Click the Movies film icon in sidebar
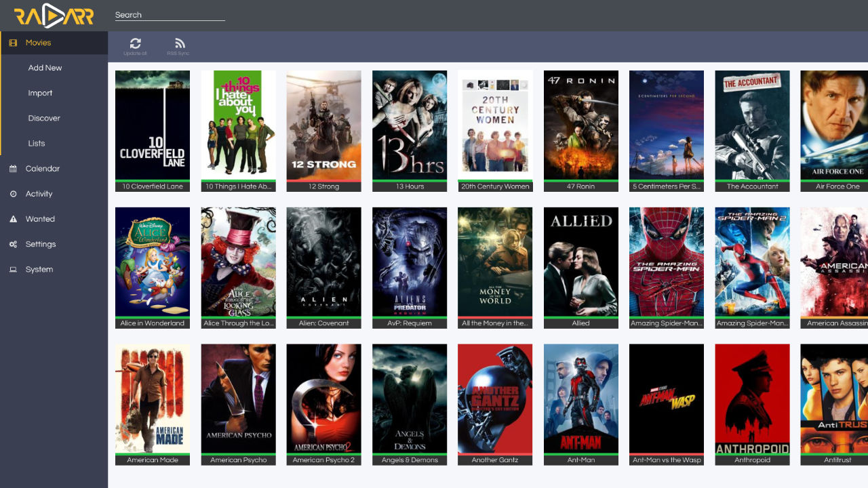 [x=13, y=43]
